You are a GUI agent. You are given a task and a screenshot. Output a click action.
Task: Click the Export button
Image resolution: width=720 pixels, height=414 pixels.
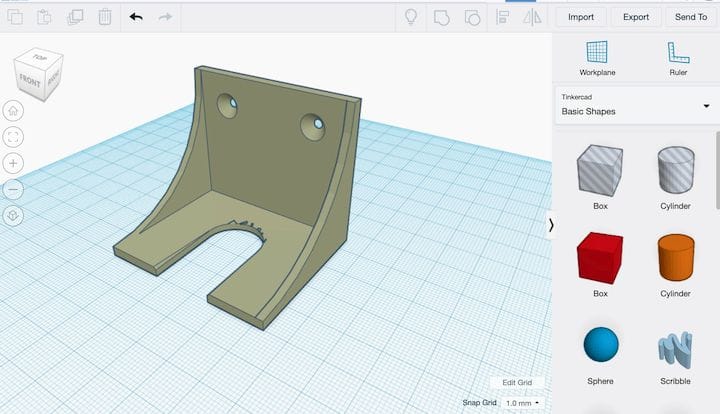tap(635, 17)
